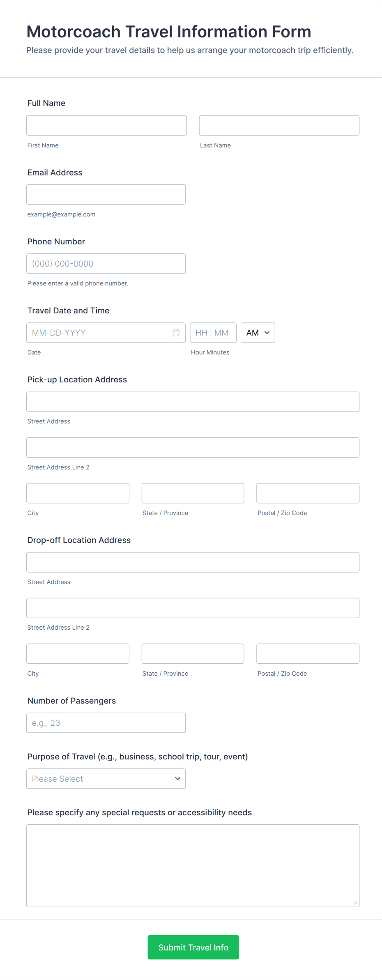Open the AM/PM time dropdown
The height and width of the screenshot is (980, 382).
[258, 333]
